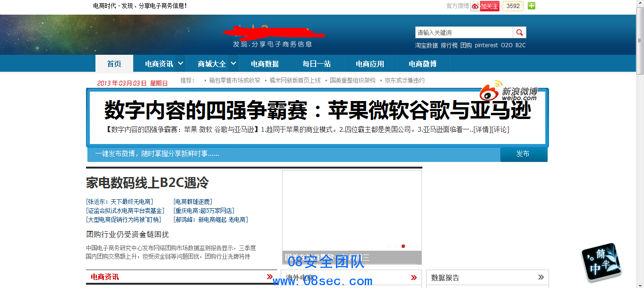Click the scrollbar up arrow
Viewport: 644px width, 288px height.
(640, 4)
